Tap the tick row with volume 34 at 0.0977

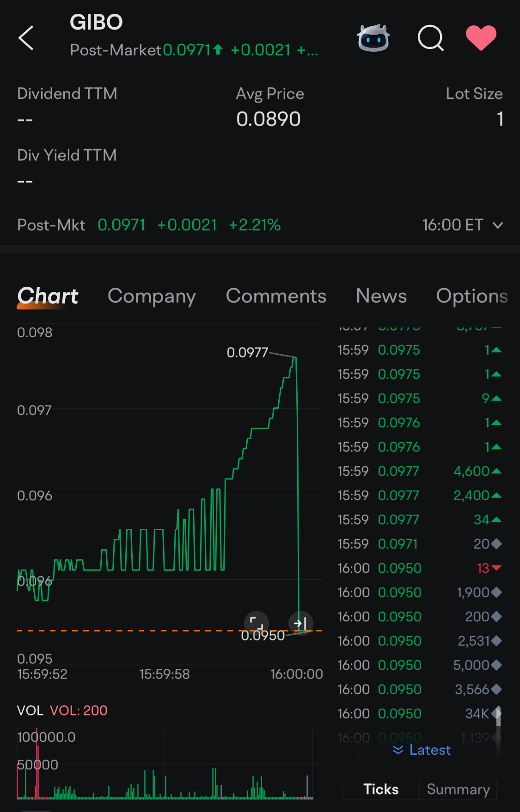[420, 520]
